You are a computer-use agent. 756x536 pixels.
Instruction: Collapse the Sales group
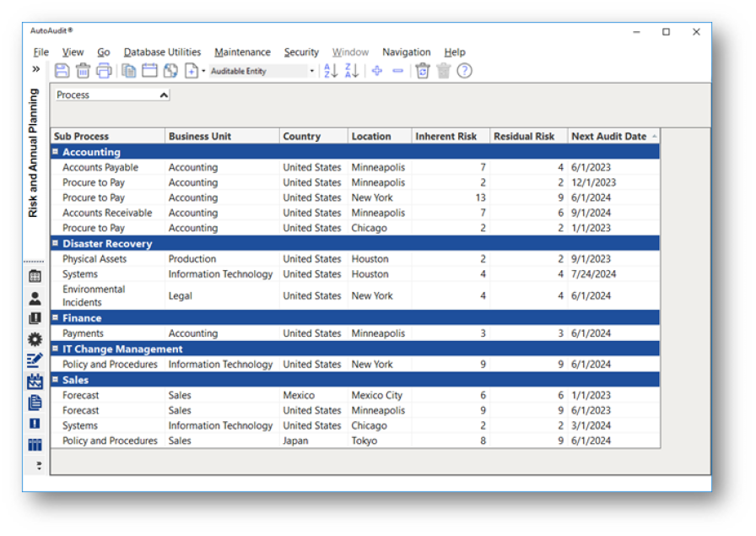[x=55, y=379]
